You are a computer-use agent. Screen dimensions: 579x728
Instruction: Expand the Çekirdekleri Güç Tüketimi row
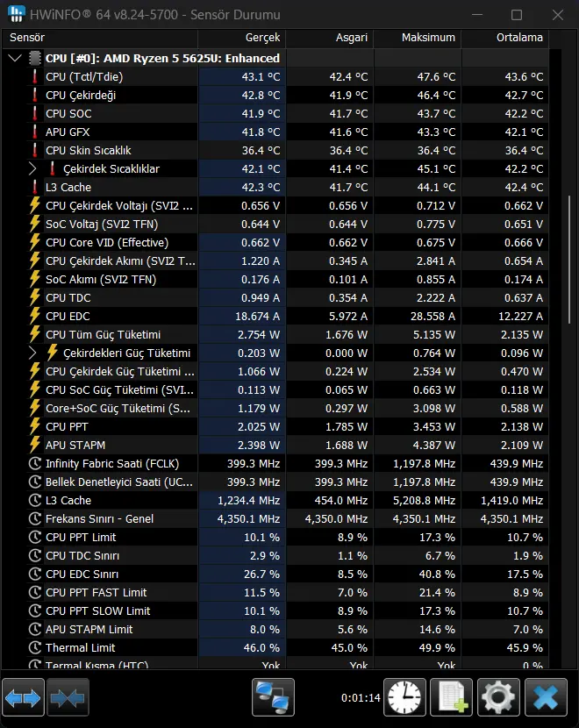[x=32, y=353]
